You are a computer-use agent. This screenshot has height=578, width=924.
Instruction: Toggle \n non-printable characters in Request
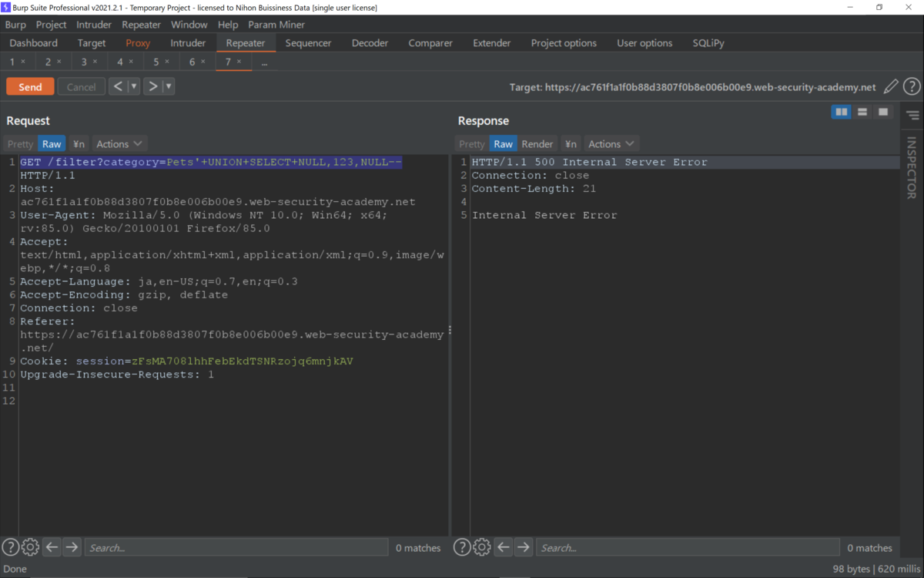click(79, 144)
